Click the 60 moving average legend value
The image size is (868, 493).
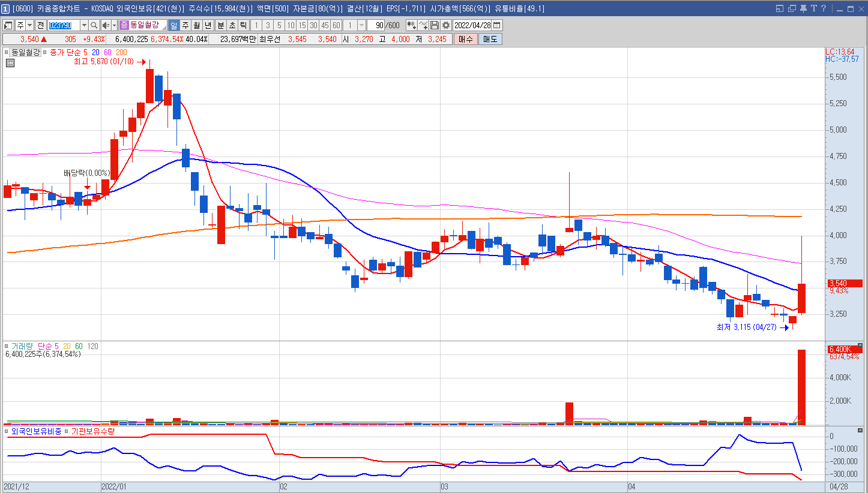[x=107, y=52]
